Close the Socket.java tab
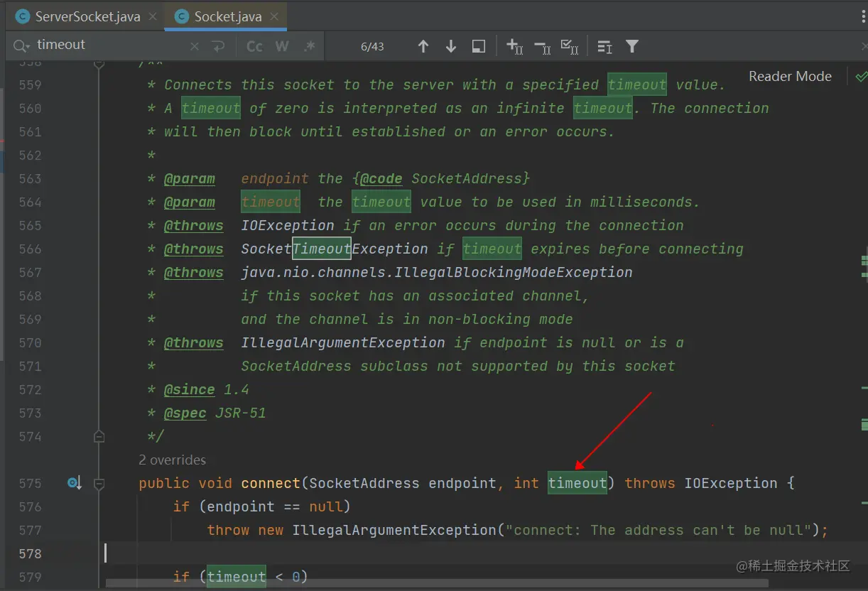Viewport: 868px width, 591px height. (275, 16)
